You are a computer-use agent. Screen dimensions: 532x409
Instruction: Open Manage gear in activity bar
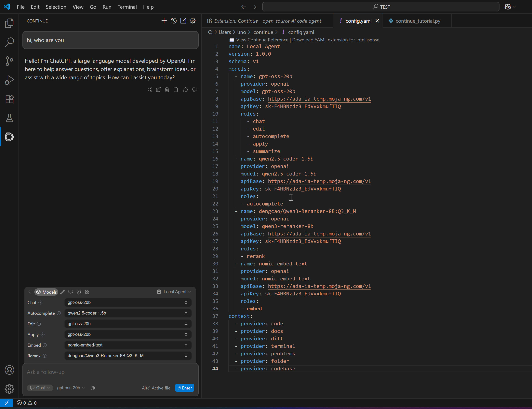pyautogui.click(x=9, y=389)
